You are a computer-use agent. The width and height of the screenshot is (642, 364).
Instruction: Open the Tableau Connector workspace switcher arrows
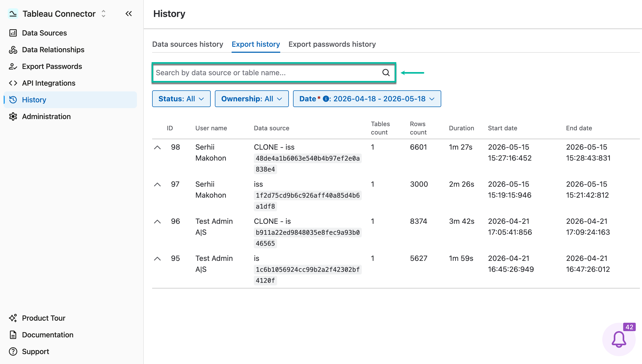[104, 14]
